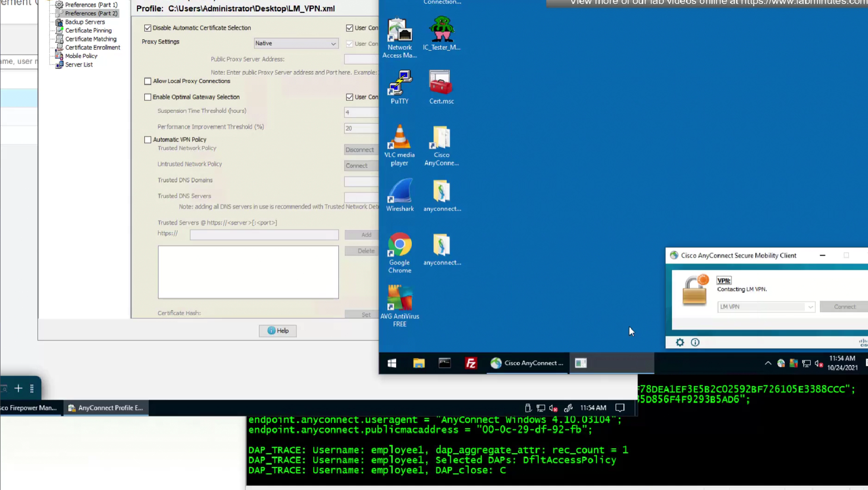Image resolution: width=868 pixels, height=490 pixels.
Task: Open the FileZilla taskbar icon
Action: [471, 363]
